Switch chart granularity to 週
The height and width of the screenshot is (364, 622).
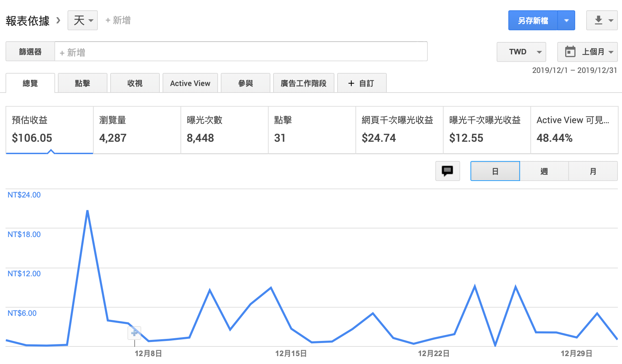click(544, 171)
